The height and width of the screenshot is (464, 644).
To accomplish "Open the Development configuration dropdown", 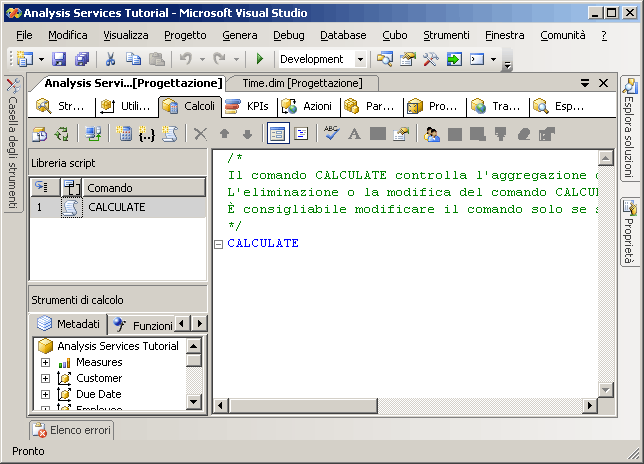I will click(360, 59).
